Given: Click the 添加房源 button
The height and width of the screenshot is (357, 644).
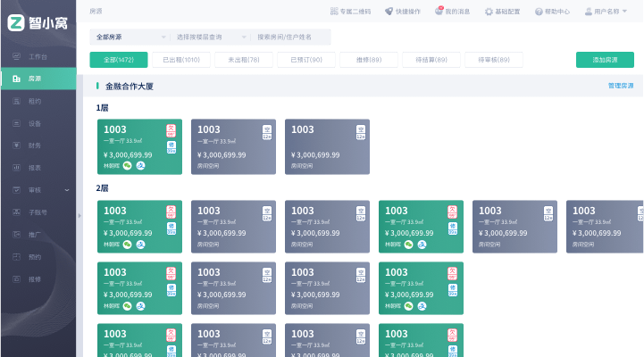Looking at the screenshot, I should 605,60.
